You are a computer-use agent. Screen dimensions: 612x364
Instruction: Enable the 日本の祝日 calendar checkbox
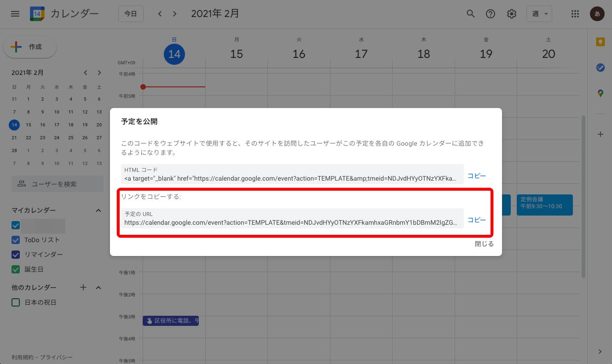16,302
